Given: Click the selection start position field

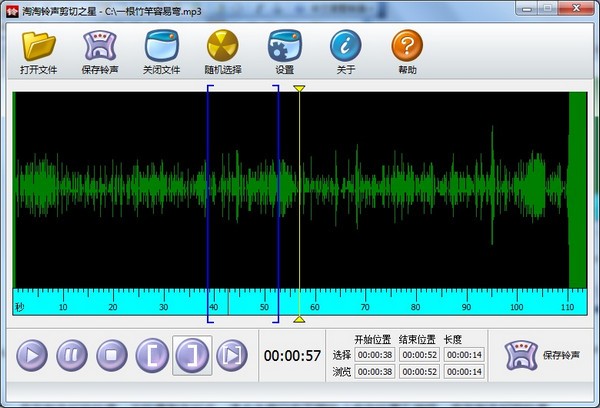Looking at the screenshot, I should [x=375, y=355].
